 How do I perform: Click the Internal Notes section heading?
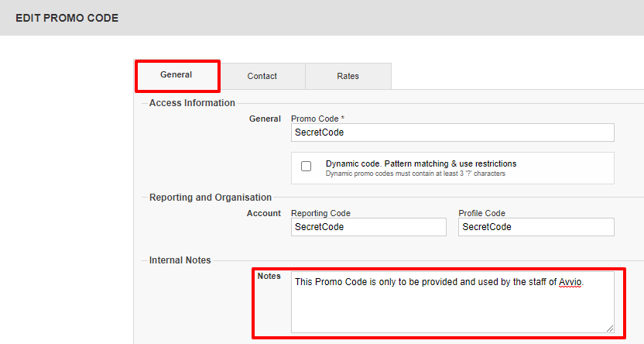click(x=180, y=260)
